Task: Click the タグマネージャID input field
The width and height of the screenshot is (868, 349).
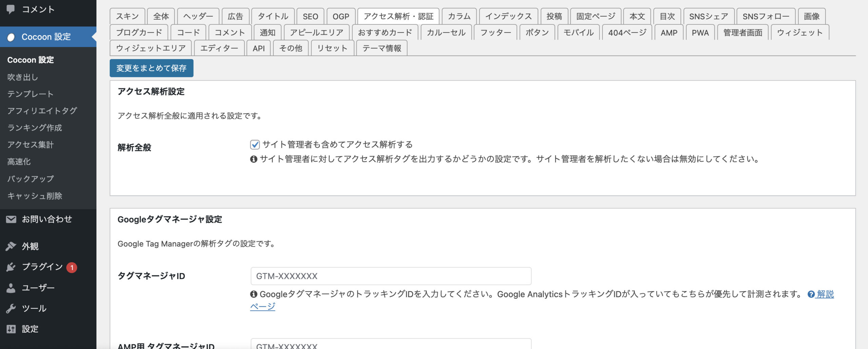Action: pos(391,276)
